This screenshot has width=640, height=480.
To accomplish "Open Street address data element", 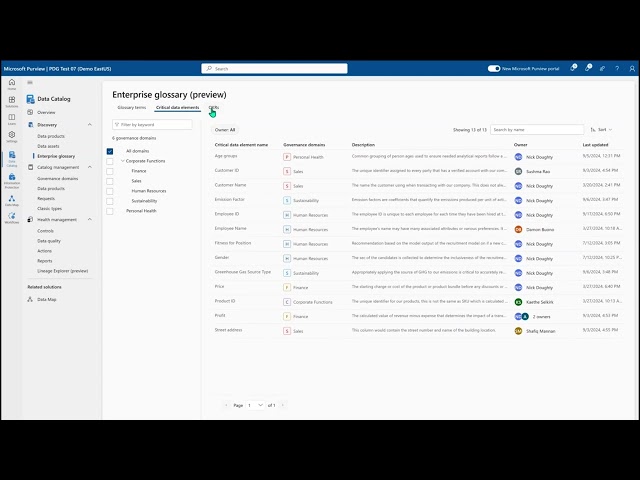I will (x=228, y=330).
